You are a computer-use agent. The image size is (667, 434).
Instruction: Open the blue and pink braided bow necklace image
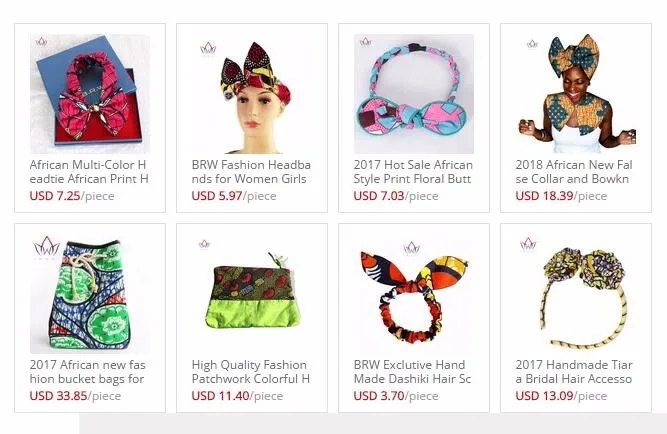(x=414, y=94)
